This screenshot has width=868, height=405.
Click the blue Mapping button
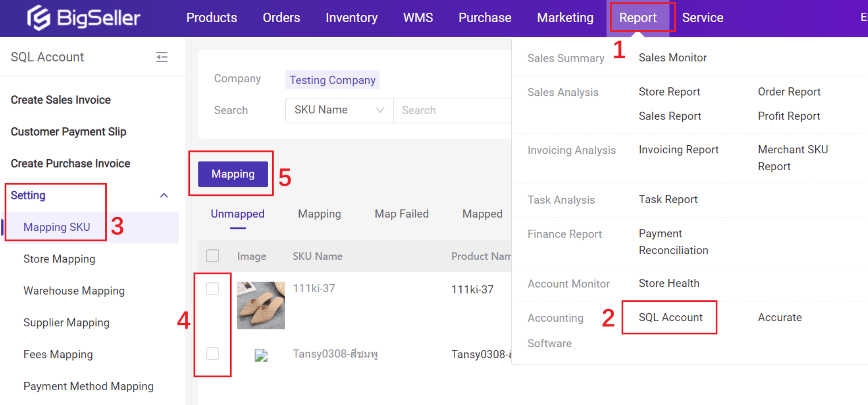click(233, 174)
